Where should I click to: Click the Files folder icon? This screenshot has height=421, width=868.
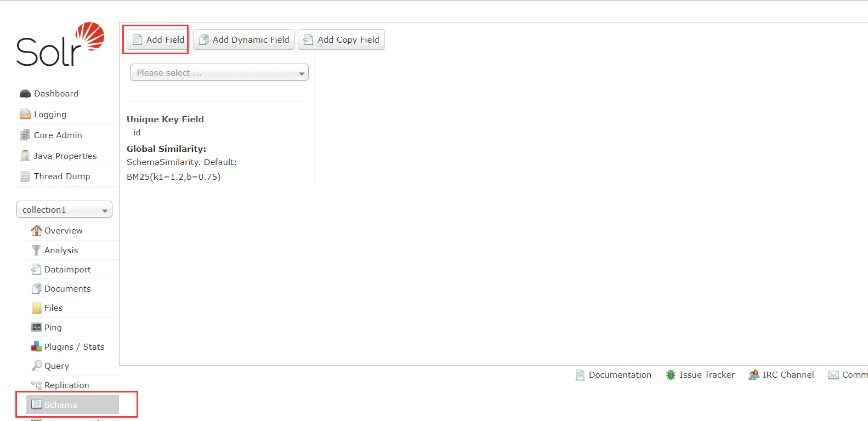coord(37,308)
